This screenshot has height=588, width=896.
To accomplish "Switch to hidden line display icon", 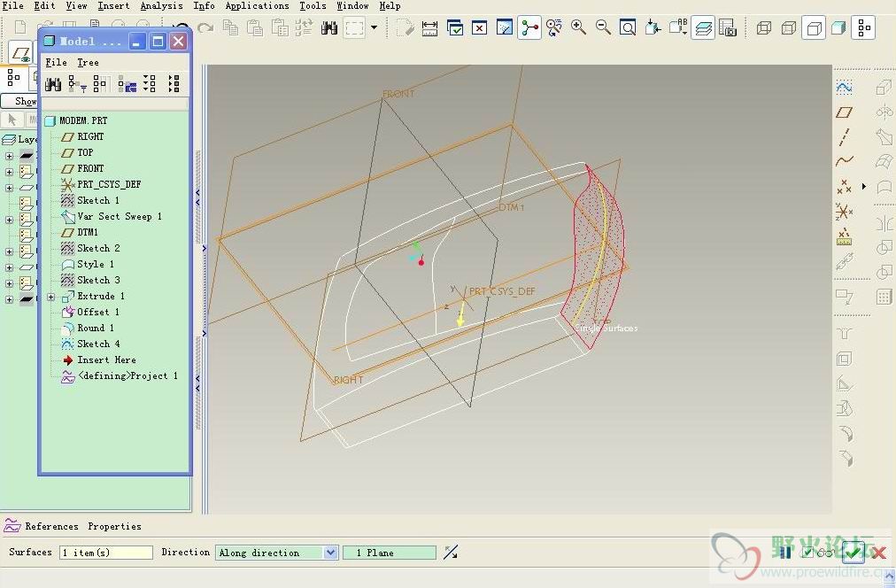I will coord(789,27).
